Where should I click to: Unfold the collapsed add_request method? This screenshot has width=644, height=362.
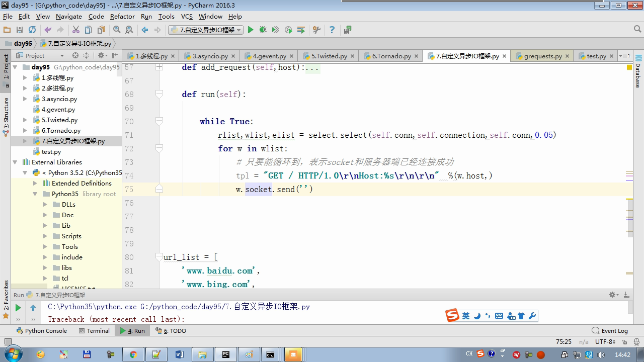coord(159,67)
